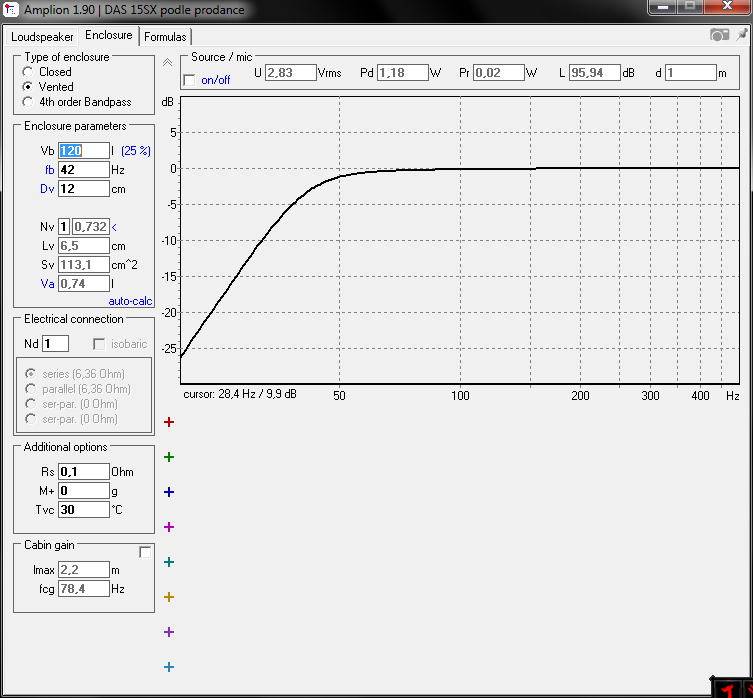Screen dimensions: 753x698
Task: Click the Nd driver count field
Action: click(x=56, y=344)
